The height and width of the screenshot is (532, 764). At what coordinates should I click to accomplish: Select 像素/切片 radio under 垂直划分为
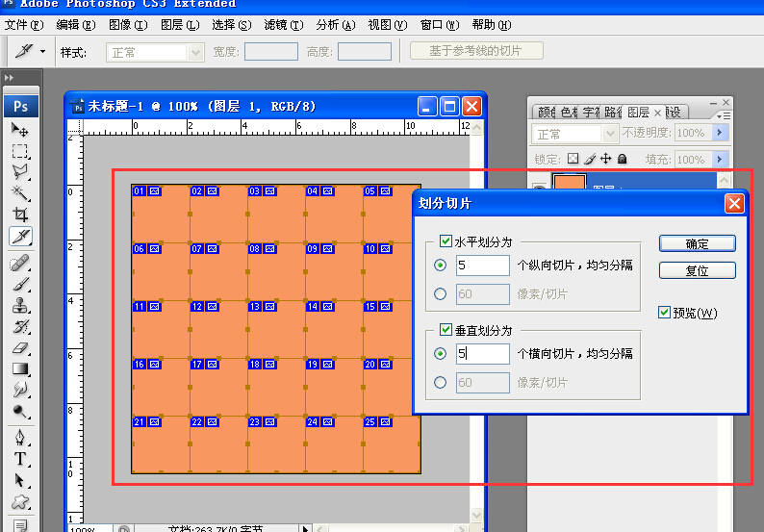coord(440,383)
